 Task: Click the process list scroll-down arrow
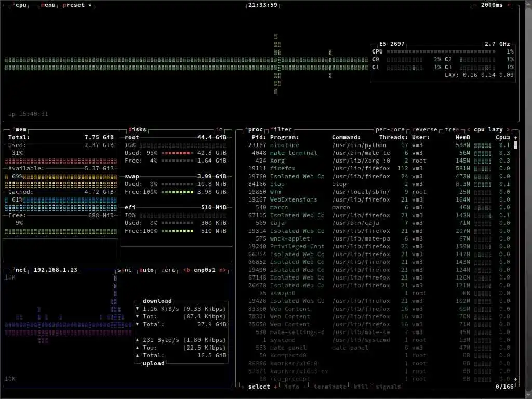[516, 379]
